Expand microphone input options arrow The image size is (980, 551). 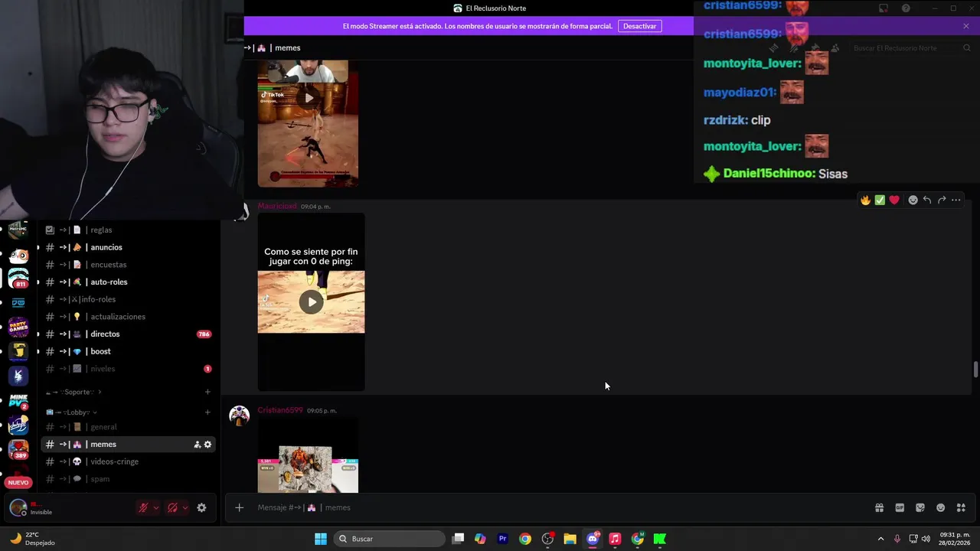point(156,507)
